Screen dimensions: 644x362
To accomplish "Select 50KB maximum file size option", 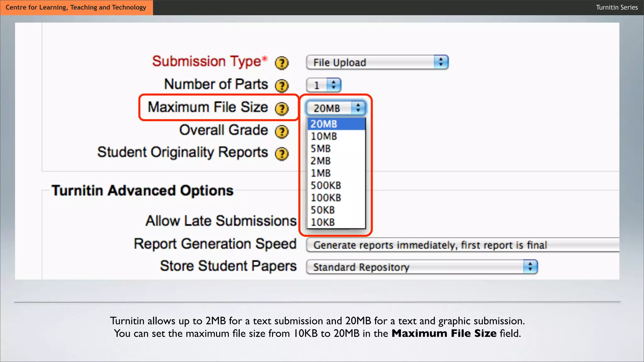I will click(x=336, y=210).
